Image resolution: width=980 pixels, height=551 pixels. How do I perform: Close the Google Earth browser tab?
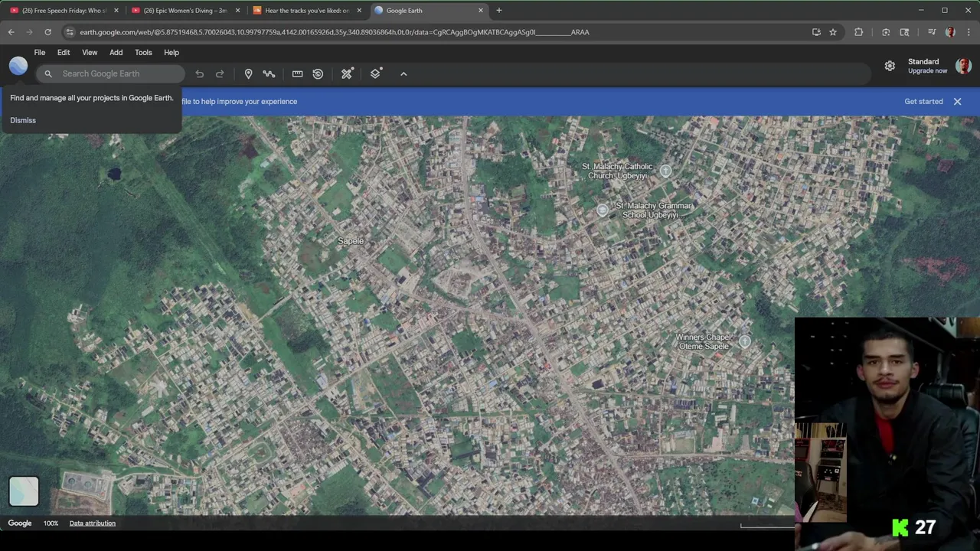(481, 11)
